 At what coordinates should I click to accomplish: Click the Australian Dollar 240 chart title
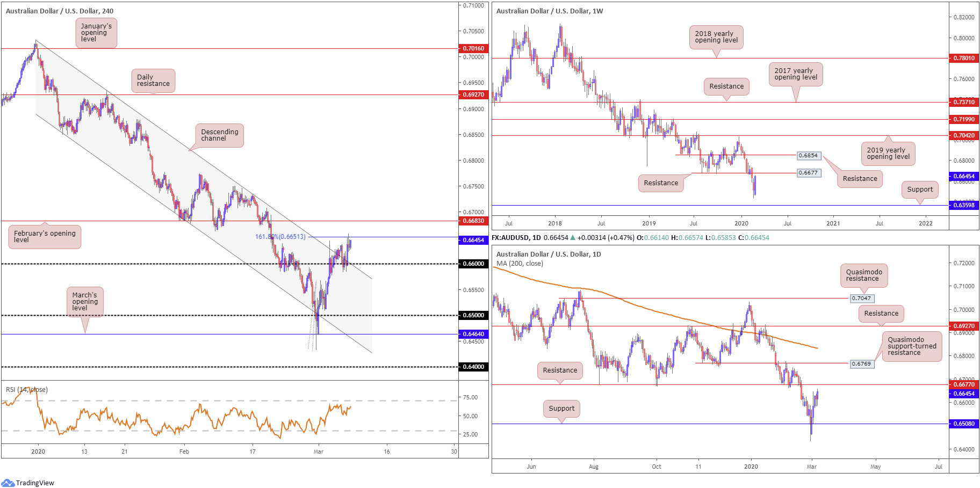60,11
